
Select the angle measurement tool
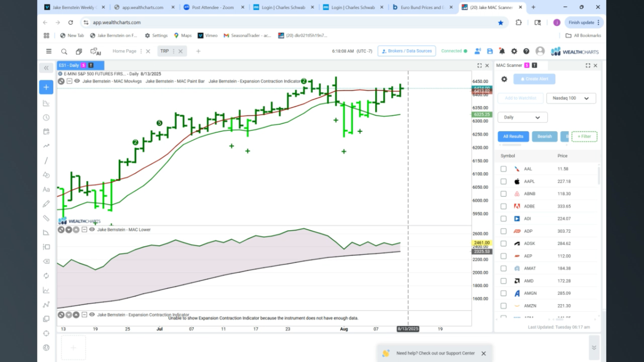click(46, 233)
